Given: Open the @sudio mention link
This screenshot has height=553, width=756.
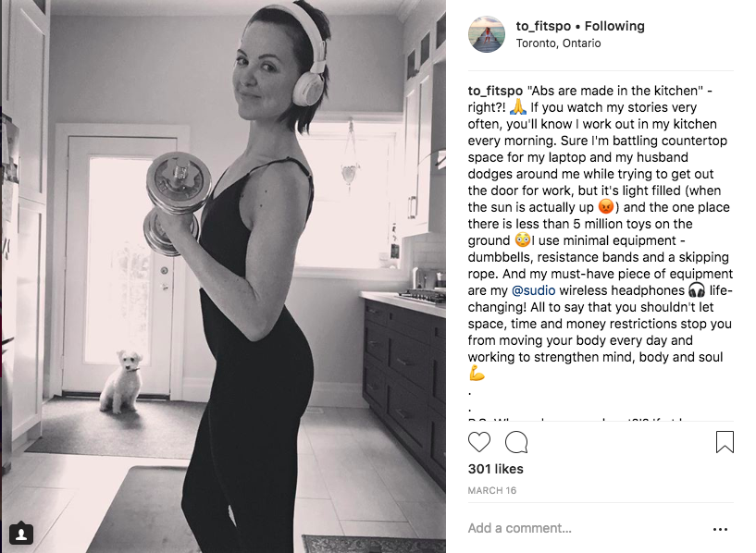Looking at the screenshot, I should point(533,290).
